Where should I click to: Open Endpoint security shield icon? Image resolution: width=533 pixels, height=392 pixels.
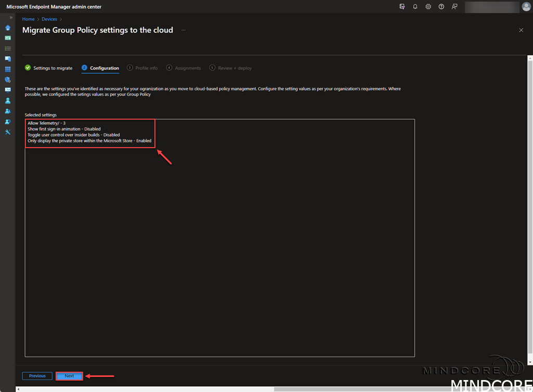pos(8,80)
